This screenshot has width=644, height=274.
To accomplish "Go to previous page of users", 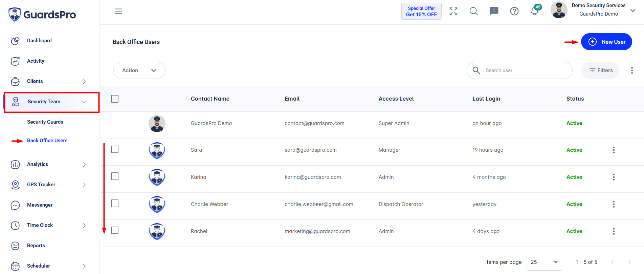I will tap(613, 262).
